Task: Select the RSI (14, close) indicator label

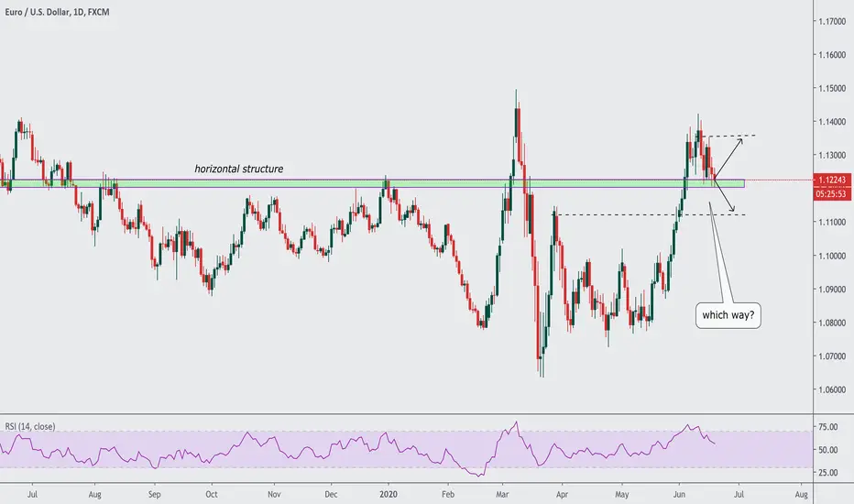Action: (30, 426)
